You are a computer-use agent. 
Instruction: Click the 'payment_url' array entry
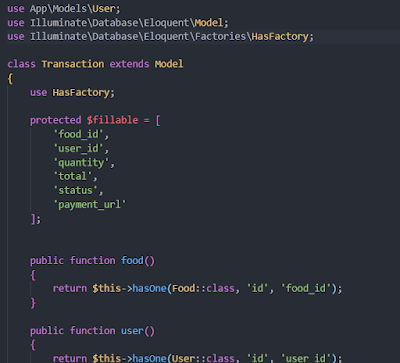90,204
